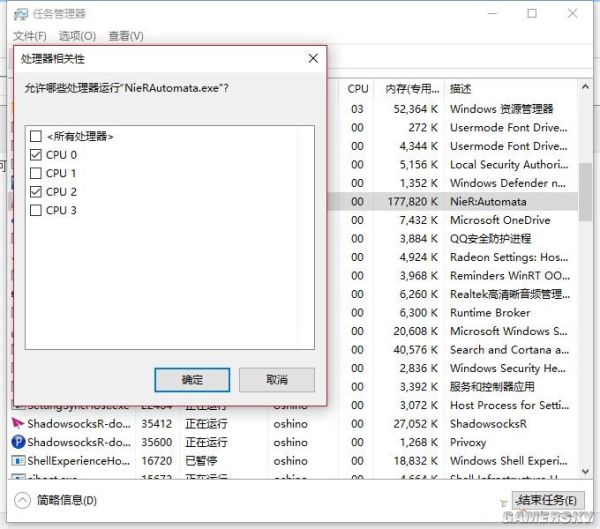Click the Privoxy blue P icon

(18, 442)
